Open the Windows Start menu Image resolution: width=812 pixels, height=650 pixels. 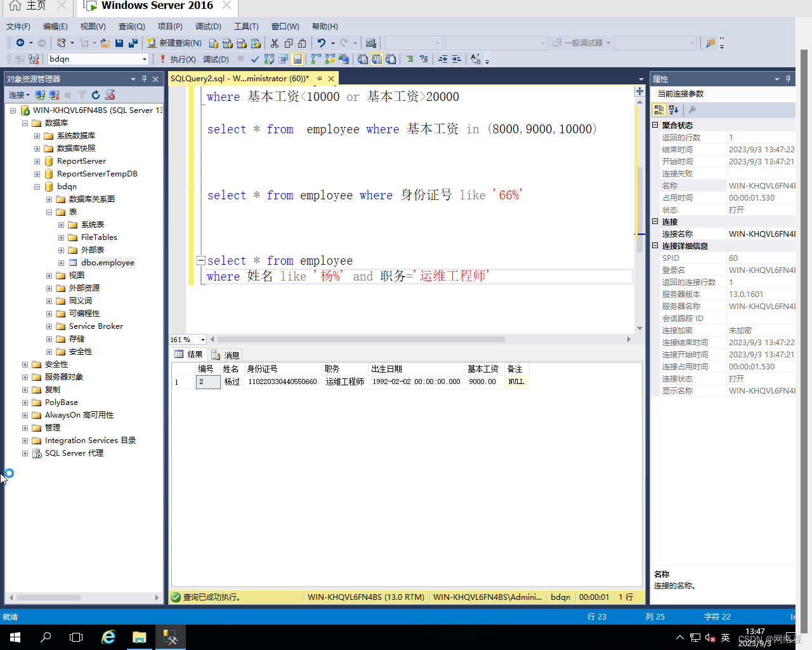click(15, 637)
